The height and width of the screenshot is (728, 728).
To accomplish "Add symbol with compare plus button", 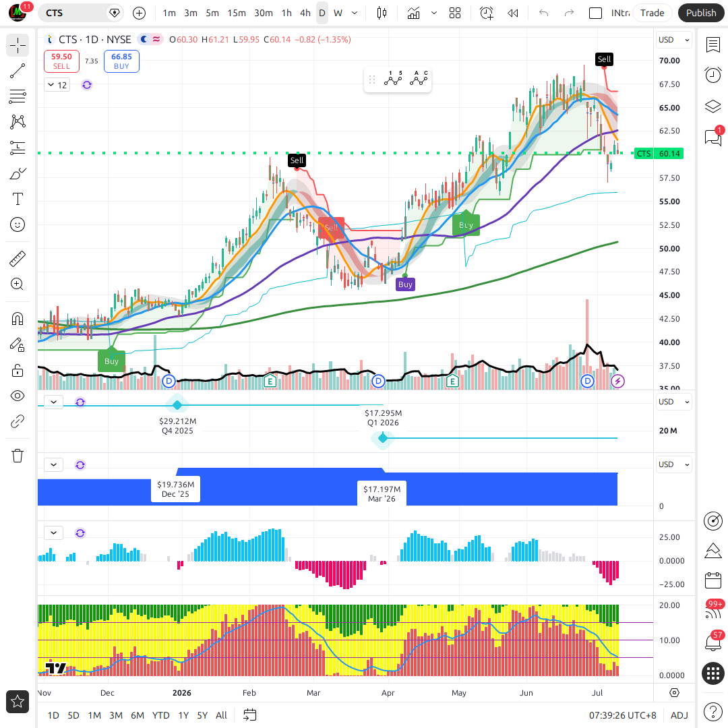I will click(139, 13).
